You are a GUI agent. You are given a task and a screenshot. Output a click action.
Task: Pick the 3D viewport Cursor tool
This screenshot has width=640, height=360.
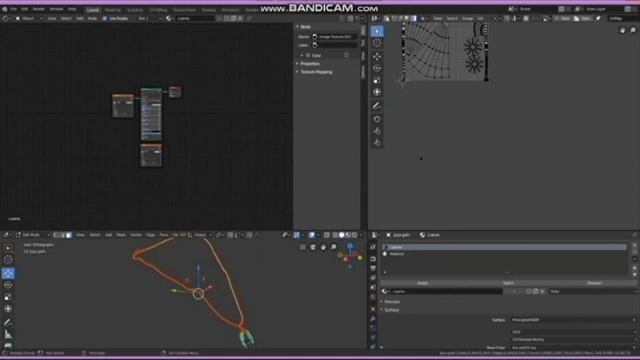(8, 260)
